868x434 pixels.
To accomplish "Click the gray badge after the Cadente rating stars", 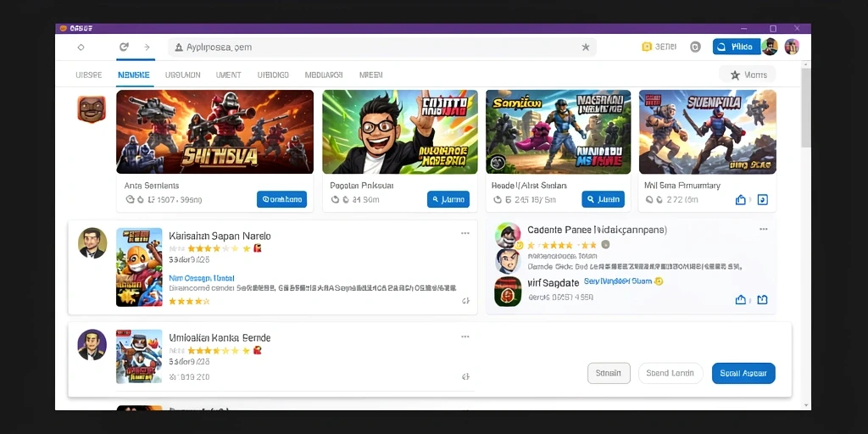I will click(605, 244).
